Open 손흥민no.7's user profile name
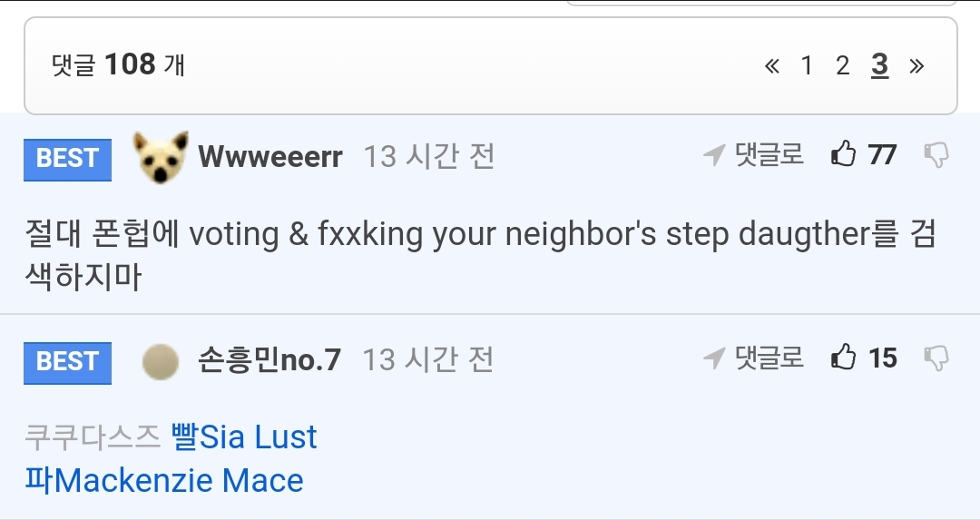Viewport: 980px width, 520px height. (269, 360)
